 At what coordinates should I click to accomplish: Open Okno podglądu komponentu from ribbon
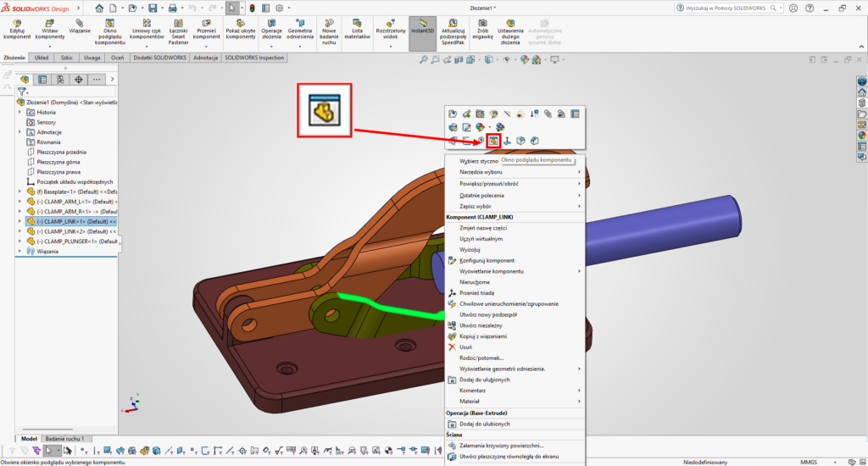pyautogui.click(x=109, y=32)
